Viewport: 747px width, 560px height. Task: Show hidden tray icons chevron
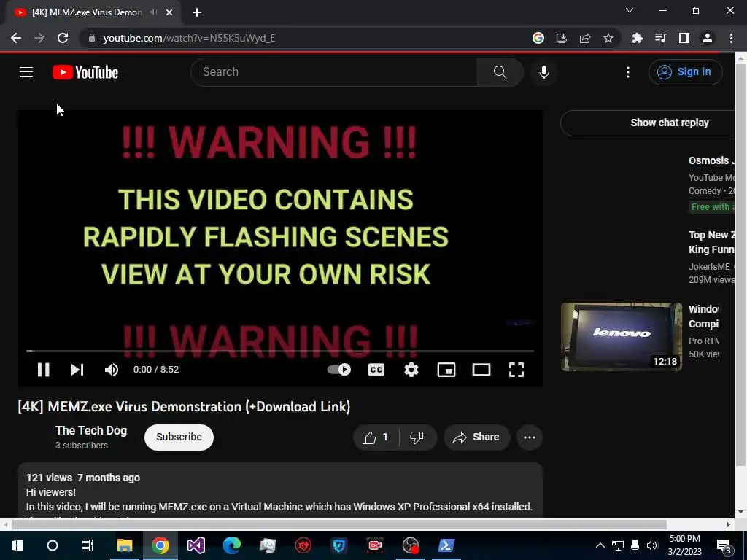pos(600,545)
